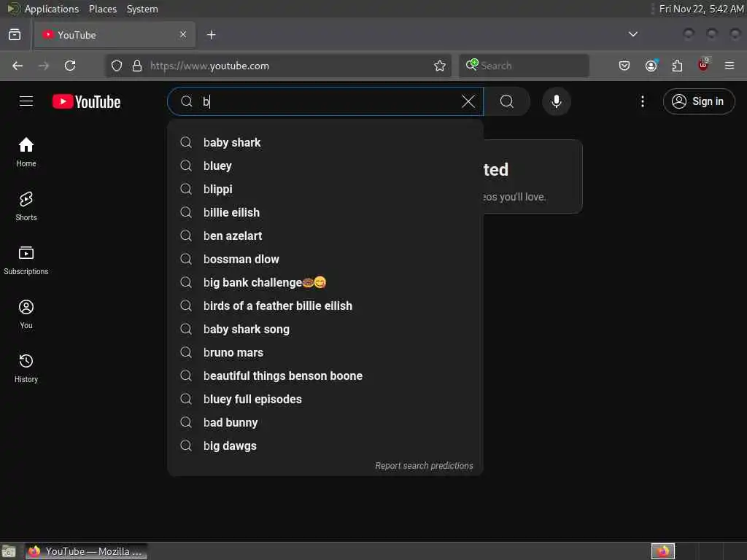Click YouTube — Mozilla taskbar button
The image size is (747, 560).
(x=86, y=551)
